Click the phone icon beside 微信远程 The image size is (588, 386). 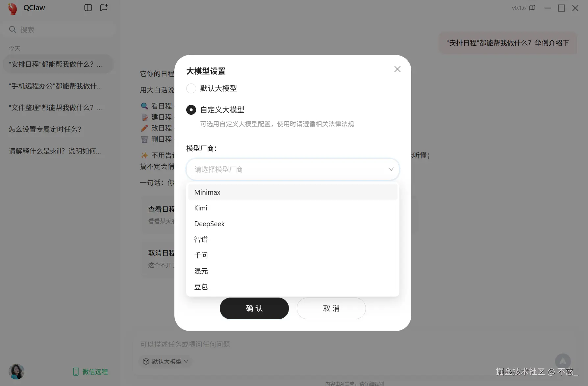tap(76, 372)
